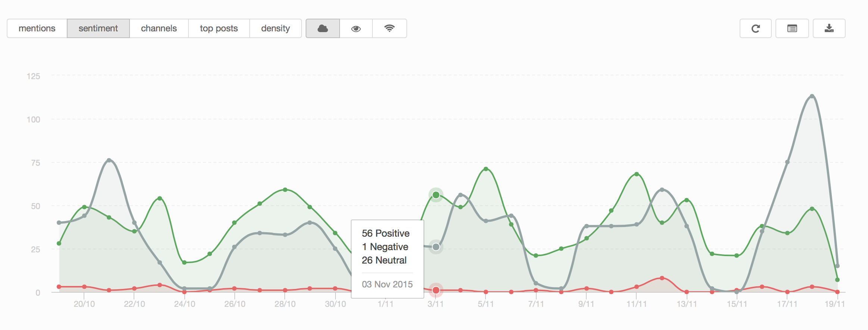Switch to the mentions tab

tap(37, 28)
